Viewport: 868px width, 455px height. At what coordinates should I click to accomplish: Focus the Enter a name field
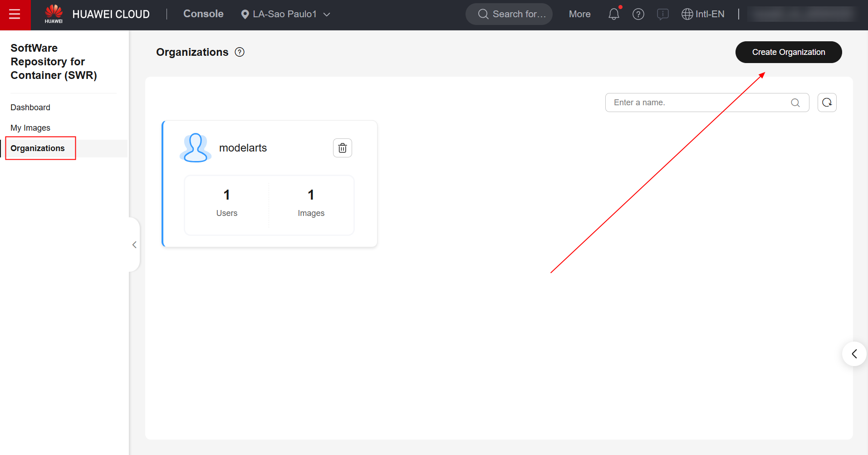coord(699,103)
